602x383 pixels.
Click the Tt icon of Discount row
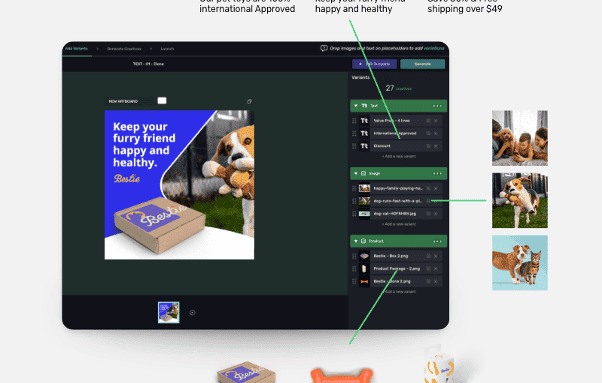click(364, 146)
